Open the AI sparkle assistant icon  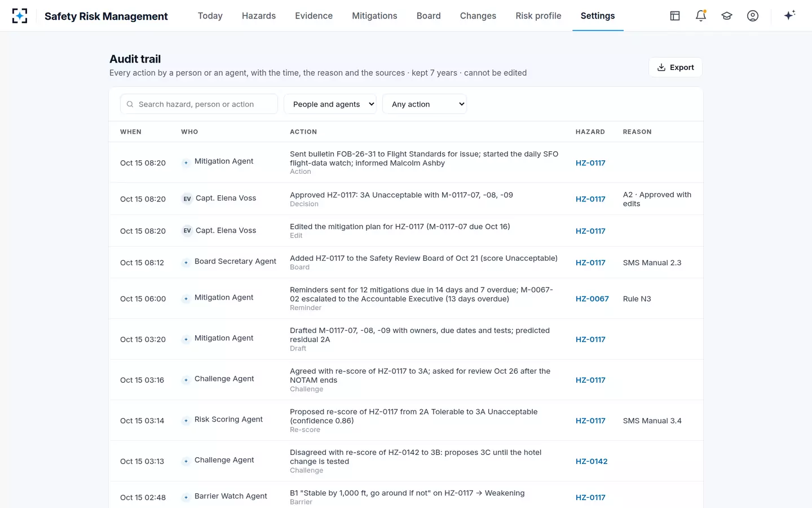pyautogui.click(x=789, y=15)
